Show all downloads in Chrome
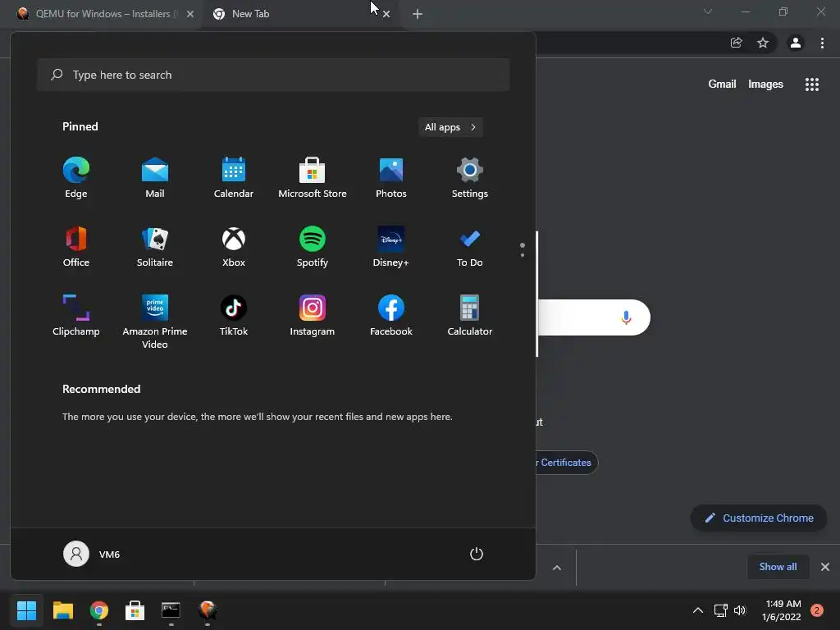 pyautogui.click(x=778, y=567)
